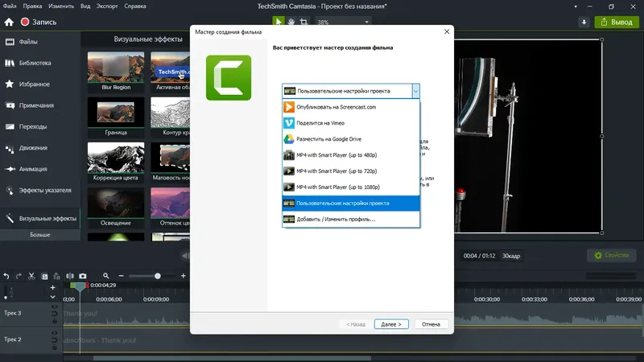Choose Разместить на Google Drive option
The width and height of the screenshot is (644, 362).
(x=351, y=139)
